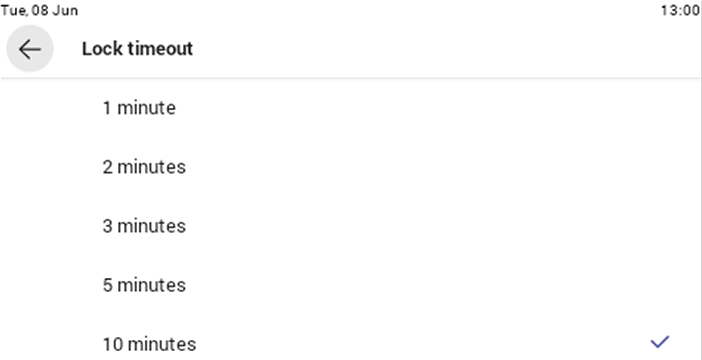
Task: Choose 2 minutes as lock timeout
Action: pos(351,167)
